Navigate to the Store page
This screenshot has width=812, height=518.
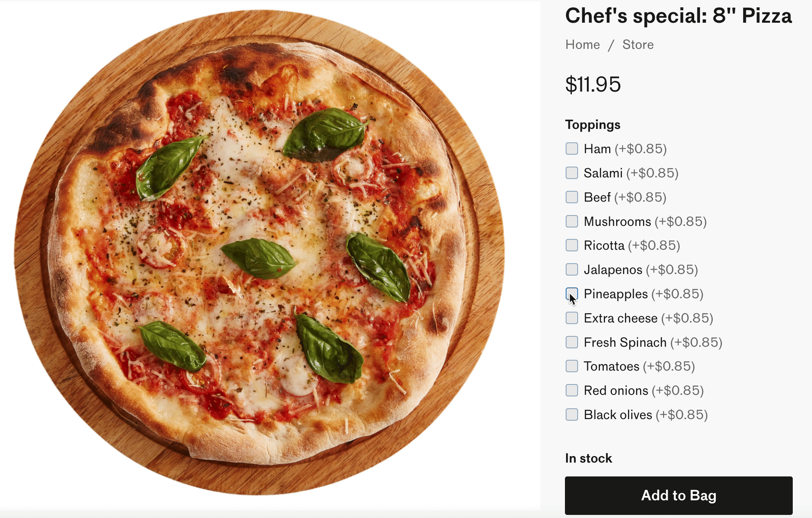click(638, 45)
